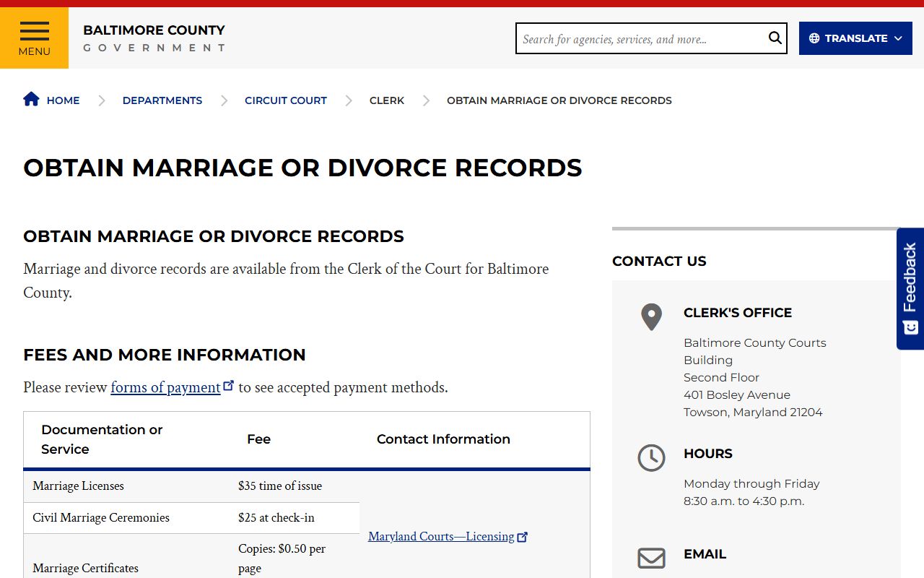Open the hamburger MENU button
This screenshot has height=578, width=924.
click(34, 38)
